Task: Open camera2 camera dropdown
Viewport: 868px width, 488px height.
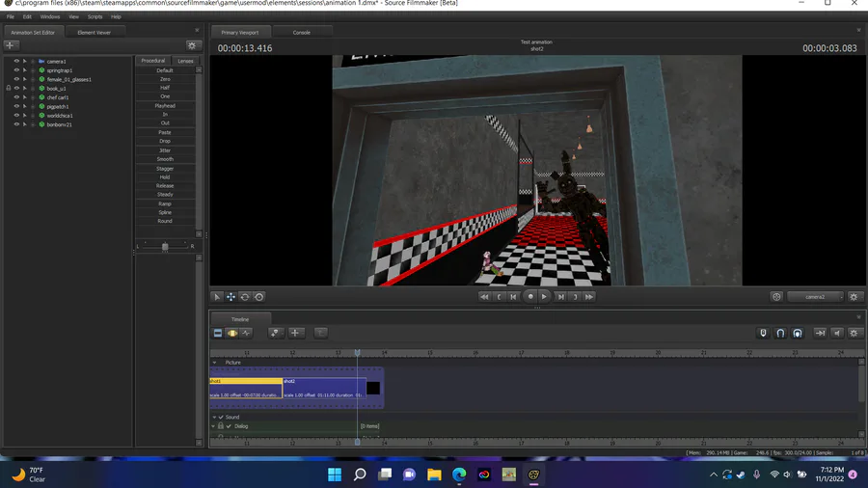Action: [x=815, y=297]
